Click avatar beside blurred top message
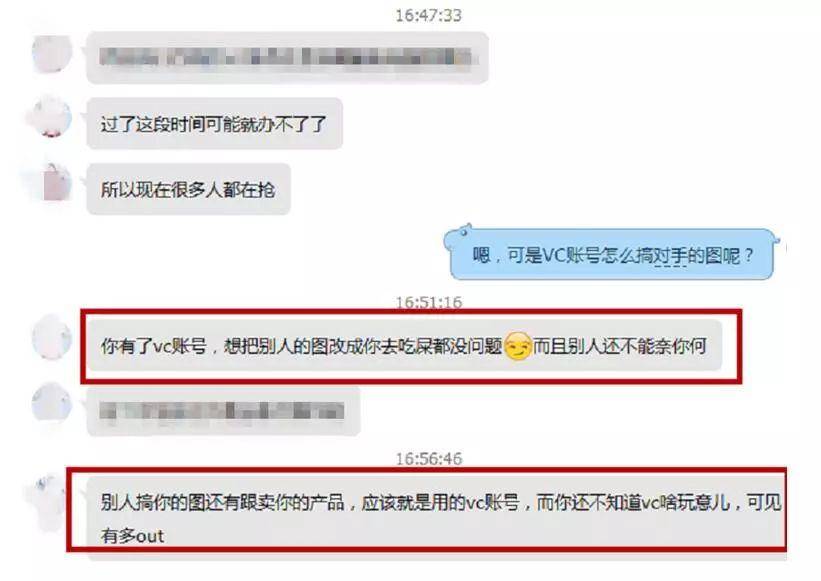The image size is (821, 581). pyautogui.click(x=51, y=53)
